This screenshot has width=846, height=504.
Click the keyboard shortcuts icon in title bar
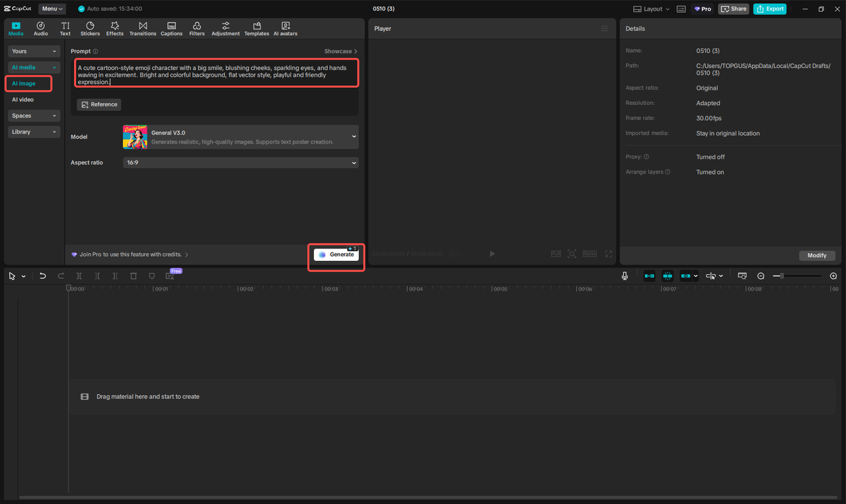pyautogui.click(x=681, y=9)
